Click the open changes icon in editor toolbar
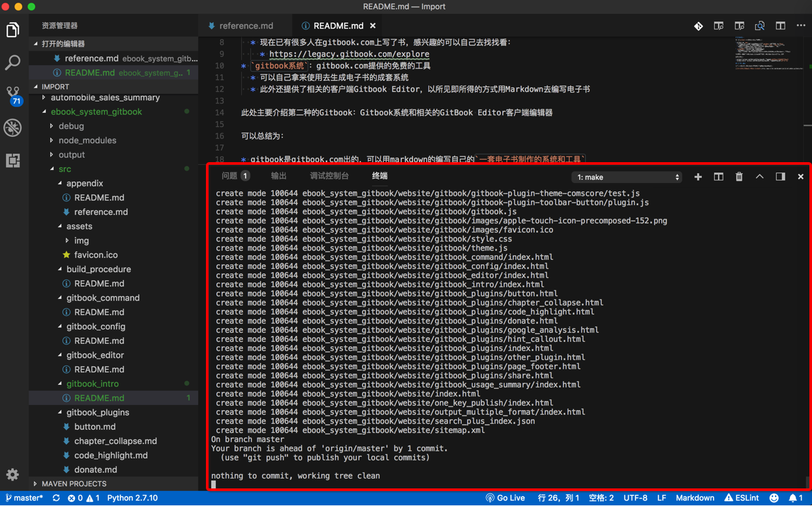Viewport: 812px width, 506px height. (718, 26)
